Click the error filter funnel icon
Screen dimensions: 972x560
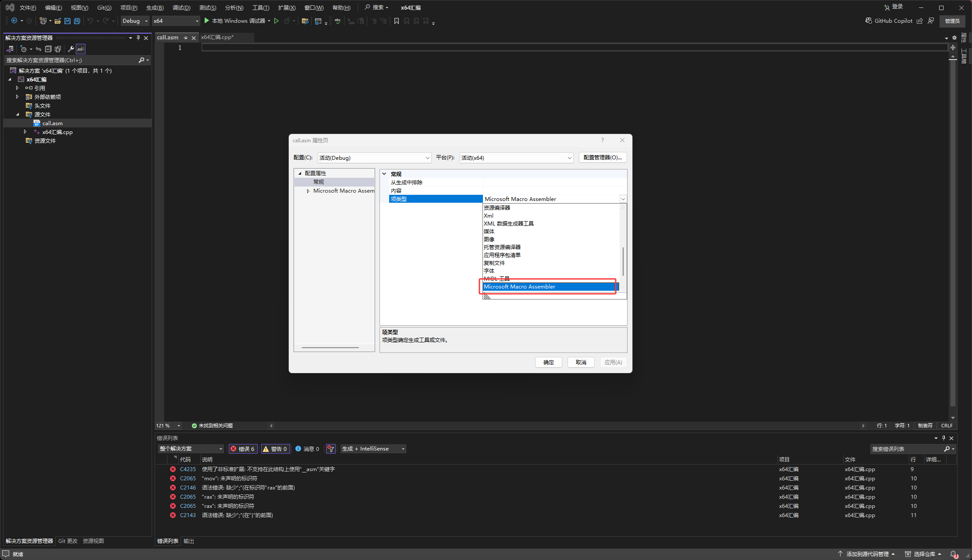(331, 449)
